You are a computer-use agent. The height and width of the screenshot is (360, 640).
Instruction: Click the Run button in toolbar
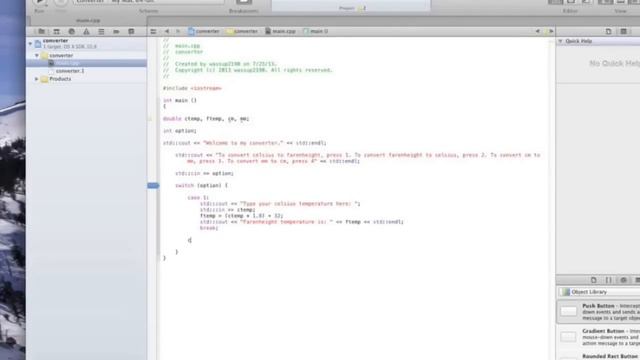click(x=40, y=2)
